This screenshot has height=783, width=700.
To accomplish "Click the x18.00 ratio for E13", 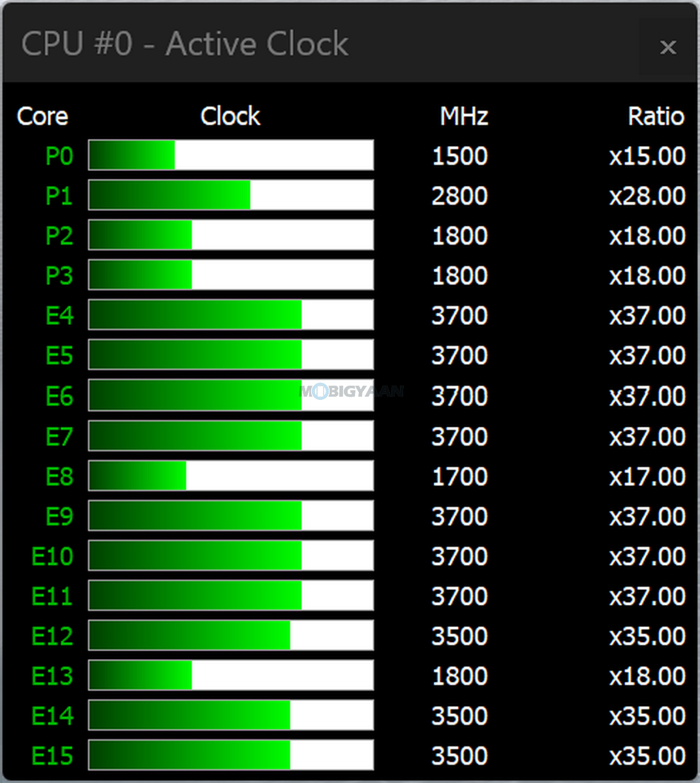I will tap(647, 676).
